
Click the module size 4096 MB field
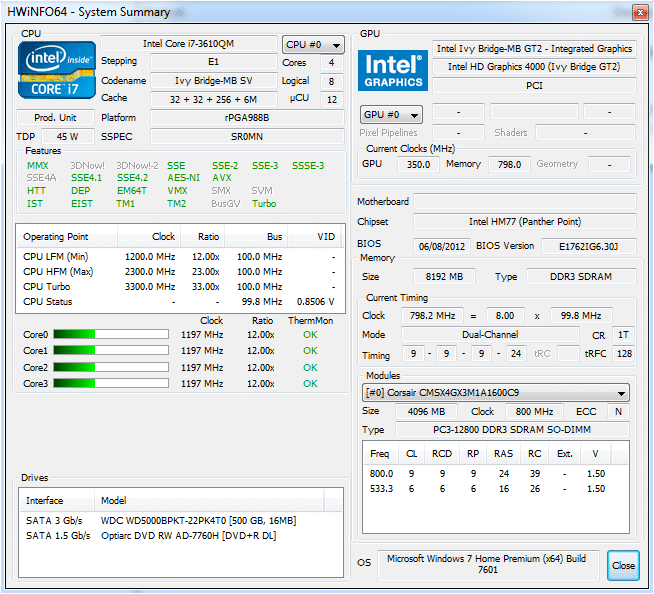pyautogui.click(x=426, y=412)
